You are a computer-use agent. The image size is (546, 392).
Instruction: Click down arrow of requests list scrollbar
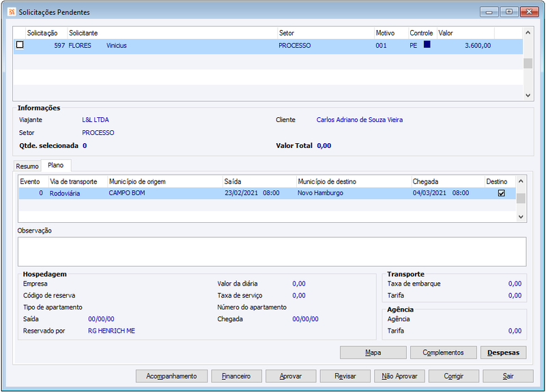(x=528, y=95)
